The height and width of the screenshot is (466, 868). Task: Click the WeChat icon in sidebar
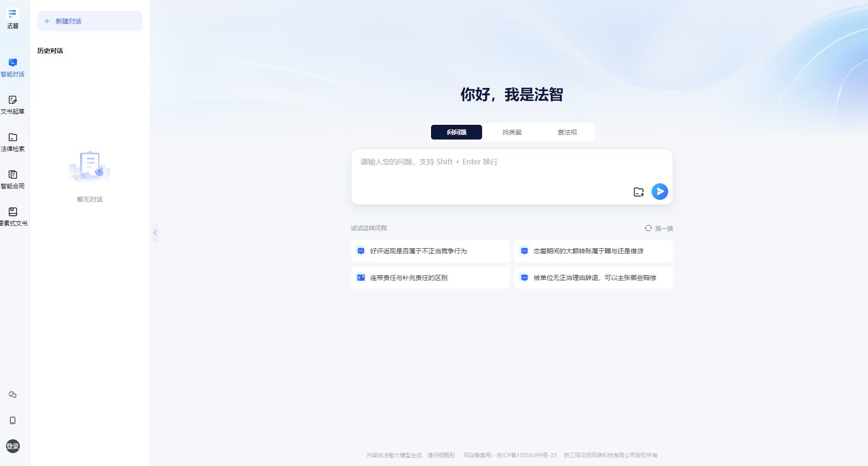pyautogui.click(x=13, y=395)
